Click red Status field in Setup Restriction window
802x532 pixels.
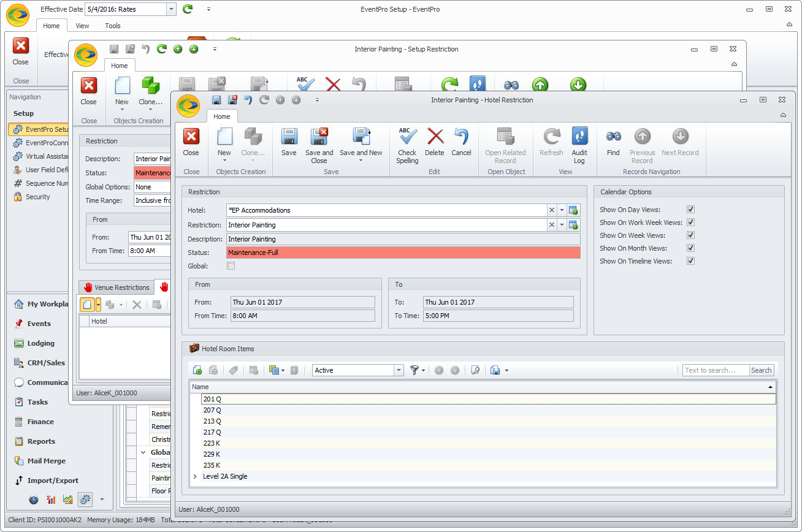[152, 173]
